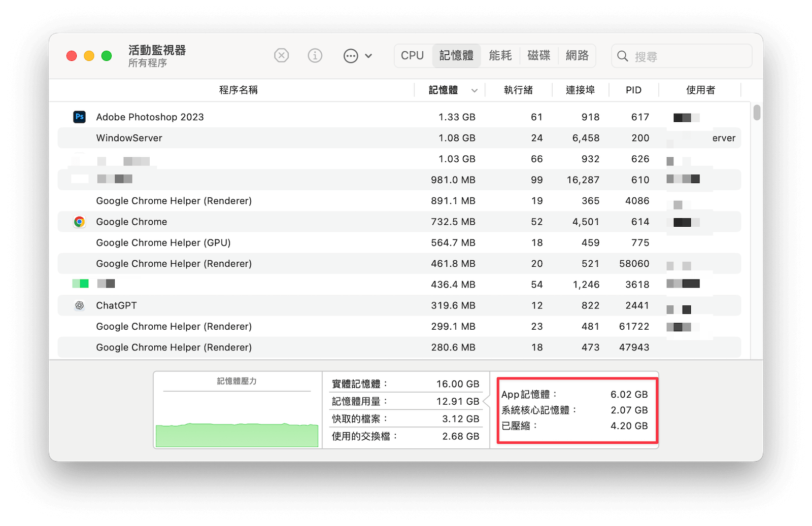Click the green full-screen window button
812x526 pixels.
pos(107,56)
